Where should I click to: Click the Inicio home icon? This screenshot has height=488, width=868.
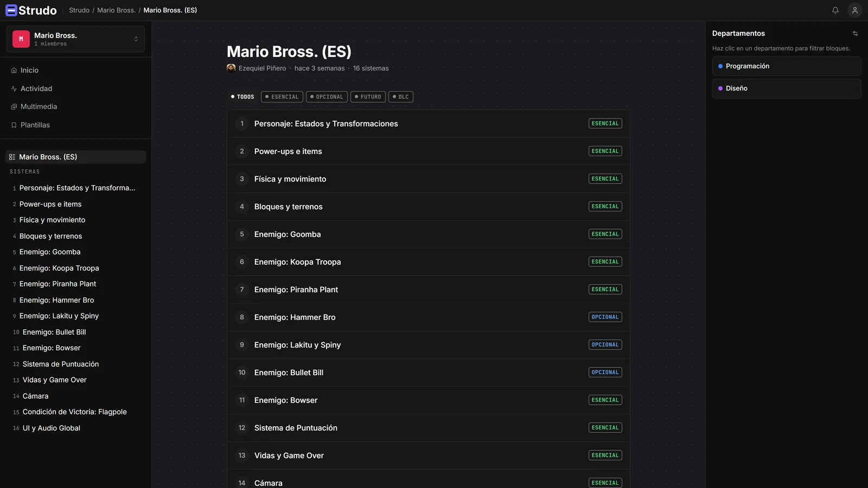14,70
